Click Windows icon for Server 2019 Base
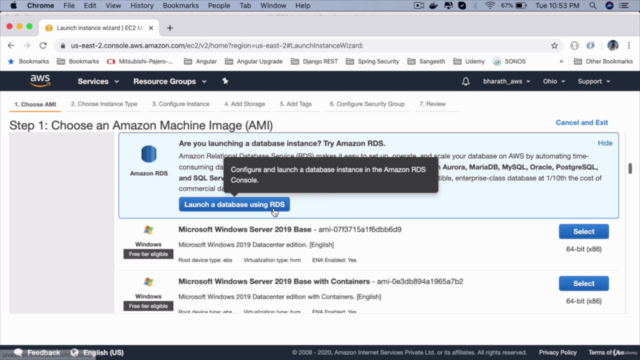640x360 pixels. (148, 230)
